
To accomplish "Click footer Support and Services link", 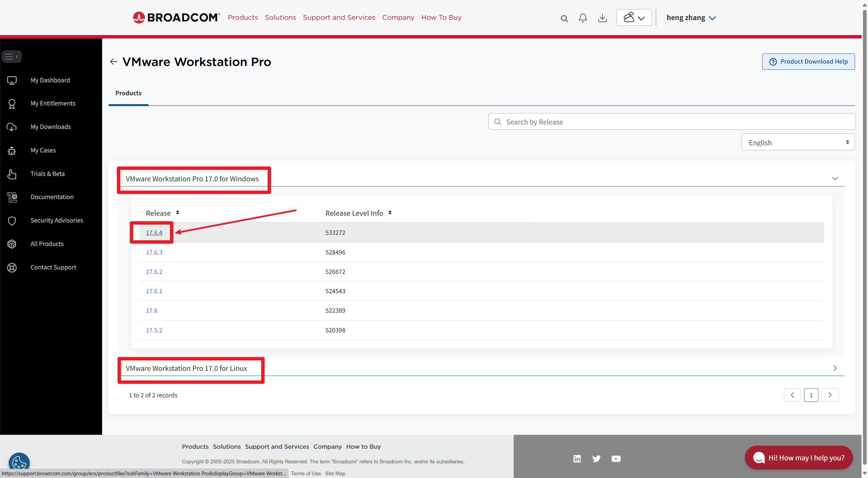I will 277,447.
